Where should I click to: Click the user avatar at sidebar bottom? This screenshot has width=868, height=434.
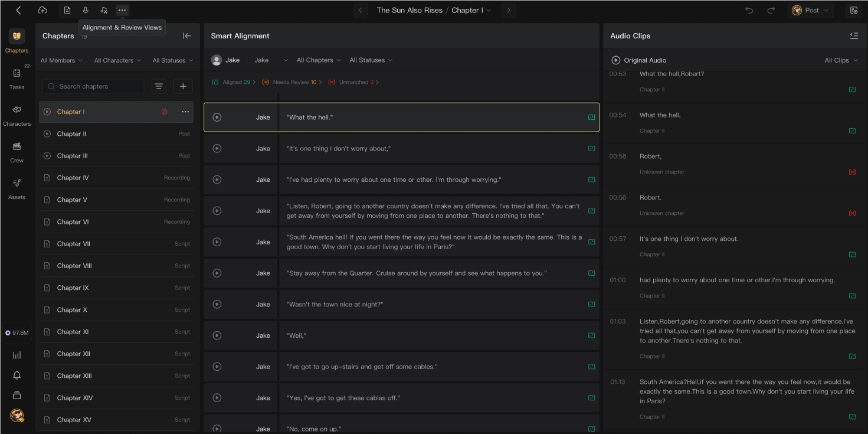point(17,416)
